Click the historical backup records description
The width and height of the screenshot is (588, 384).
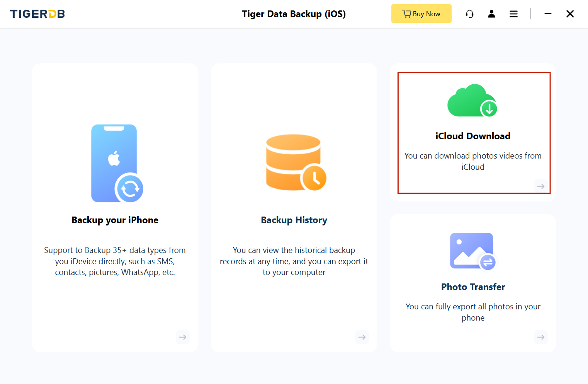coord(294,261)
